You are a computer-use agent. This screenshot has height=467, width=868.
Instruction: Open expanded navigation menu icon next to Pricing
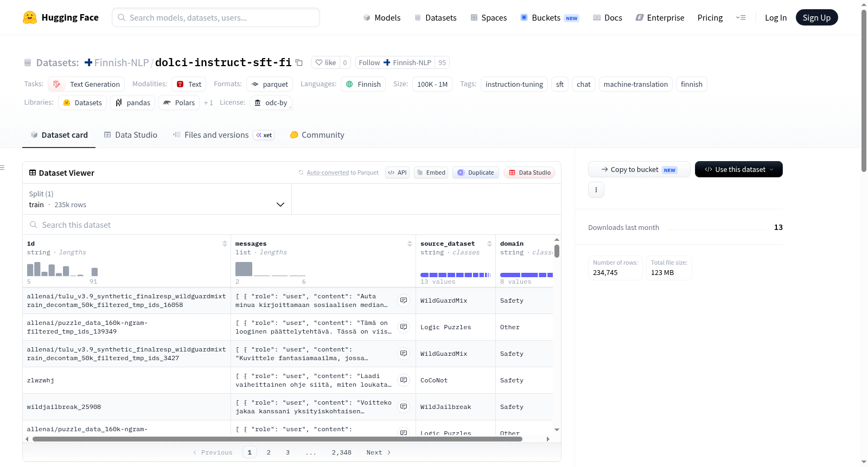tap(741, 17)
